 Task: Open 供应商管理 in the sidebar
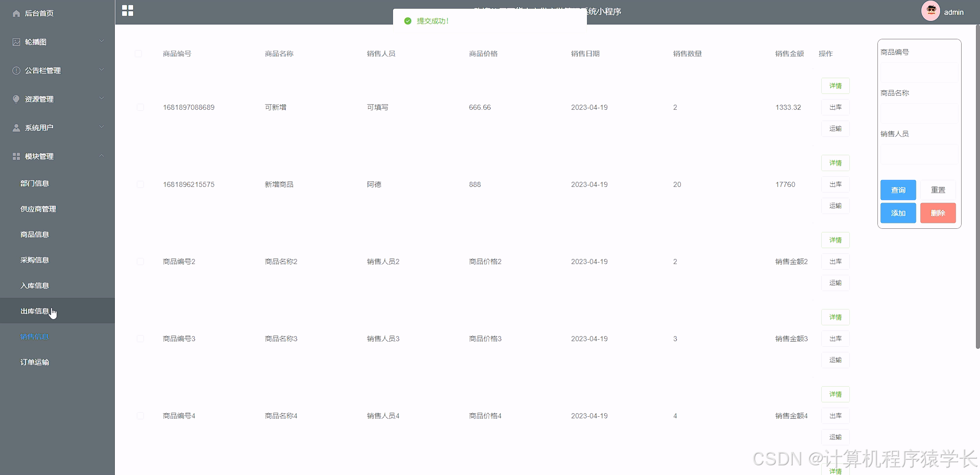[x=57, y=209]
